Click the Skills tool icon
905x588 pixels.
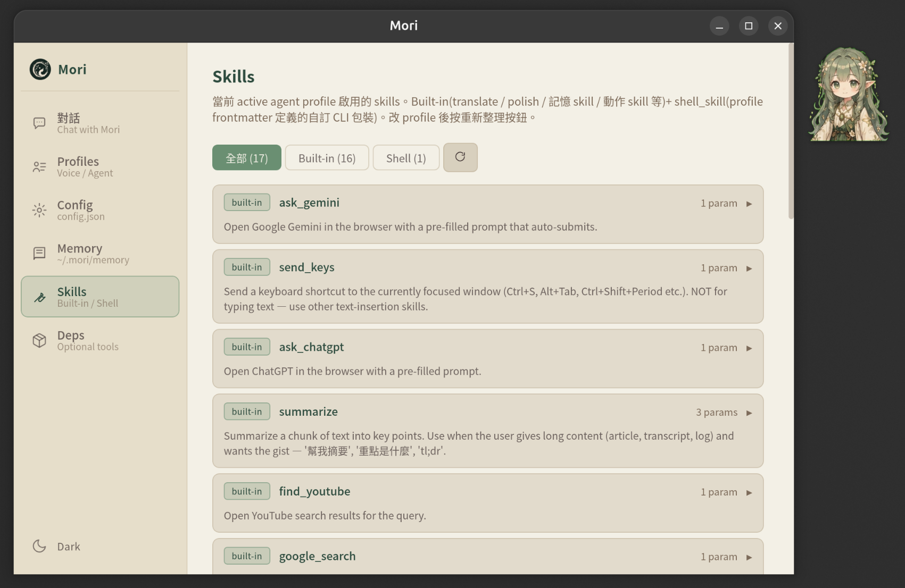coord(39,297)
